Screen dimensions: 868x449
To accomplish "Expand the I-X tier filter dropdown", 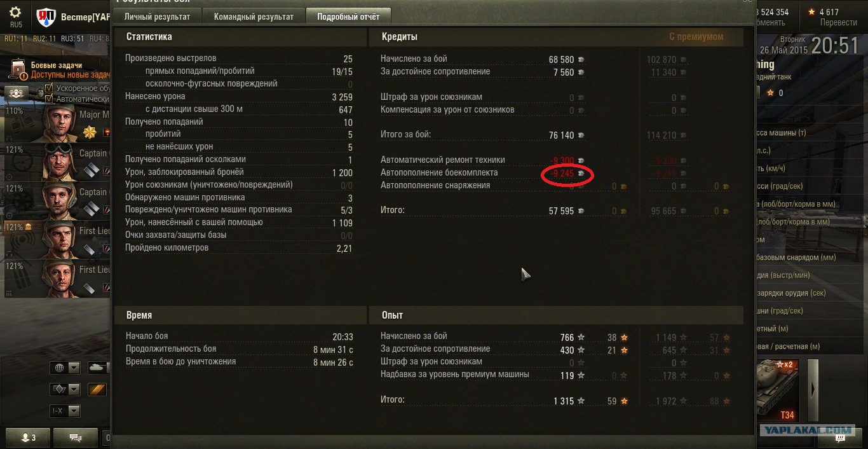I will click(65, 411).
